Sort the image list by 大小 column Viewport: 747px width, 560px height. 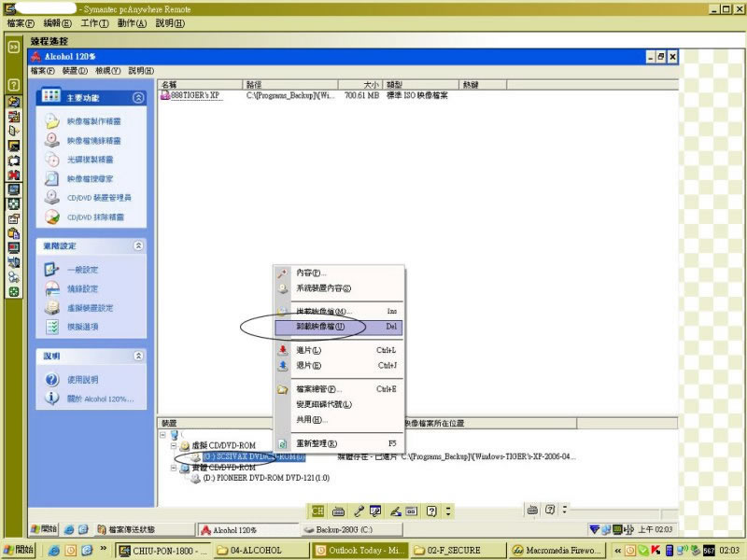click(x=360, y=85)
